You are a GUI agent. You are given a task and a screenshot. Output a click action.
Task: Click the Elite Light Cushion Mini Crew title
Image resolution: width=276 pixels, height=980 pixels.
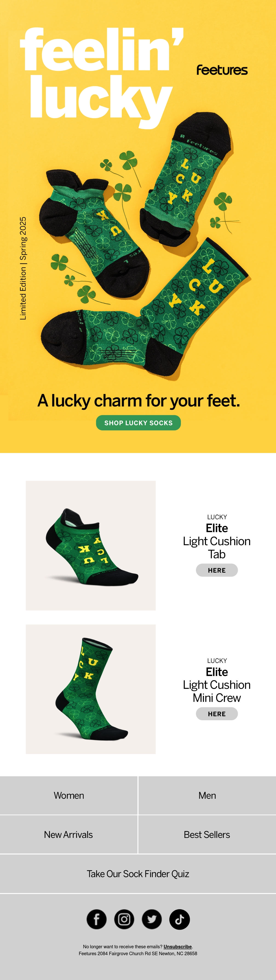coord(217,684)
